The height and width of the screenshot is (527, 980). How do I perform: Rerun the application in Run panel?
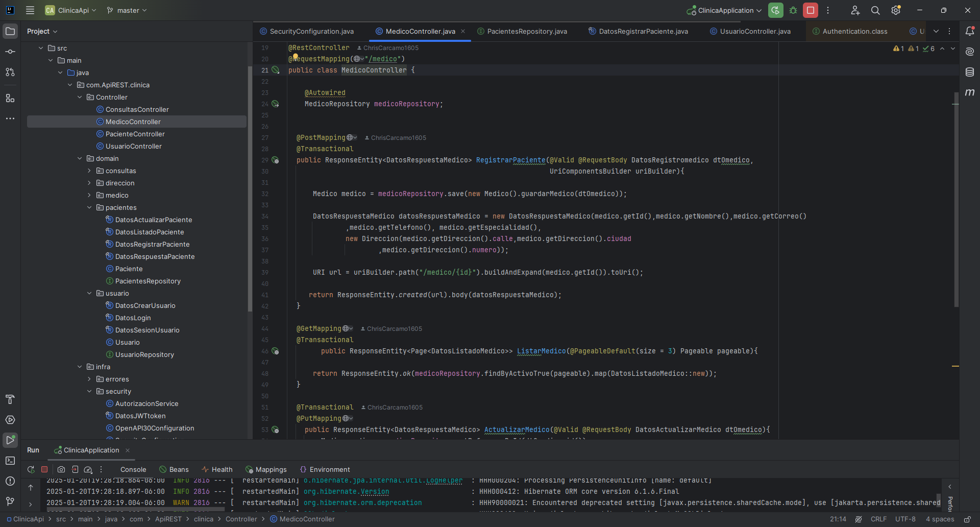coord(31,469)
